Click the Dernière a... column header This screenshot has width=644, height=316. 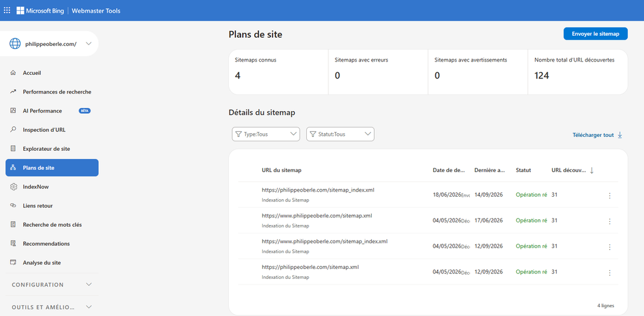coord(490,170)
